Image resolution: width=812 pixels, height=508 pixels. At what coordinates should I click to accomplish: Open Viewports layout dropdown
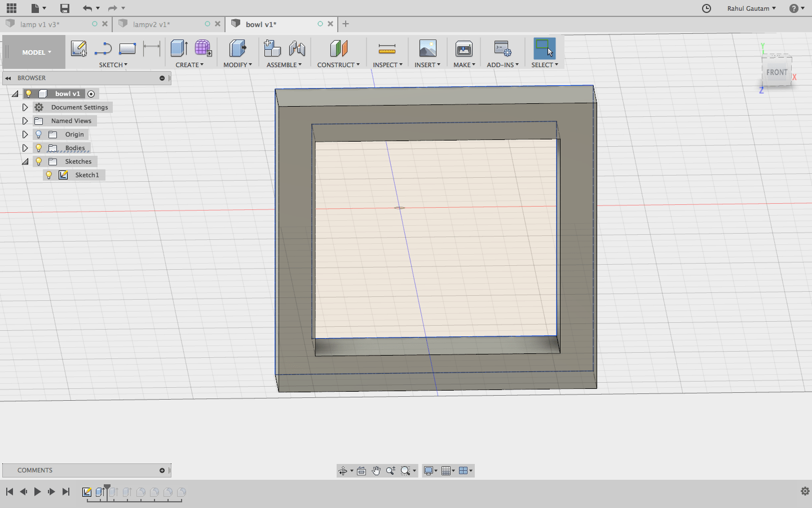pyautogui.click(x=466, y=471)
